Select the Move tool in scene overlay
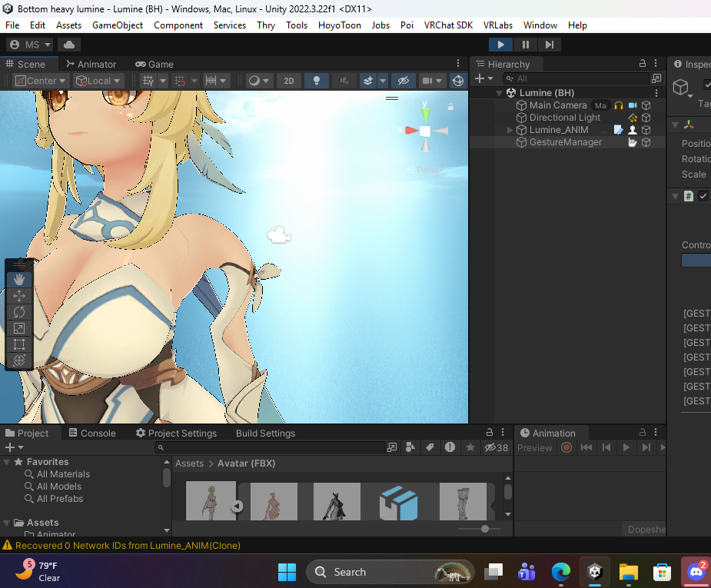 (19, 296)
